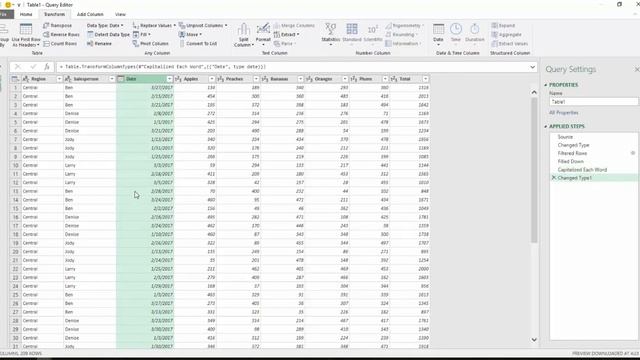
Task: Switch to Add Column tab
Action: 90,14
